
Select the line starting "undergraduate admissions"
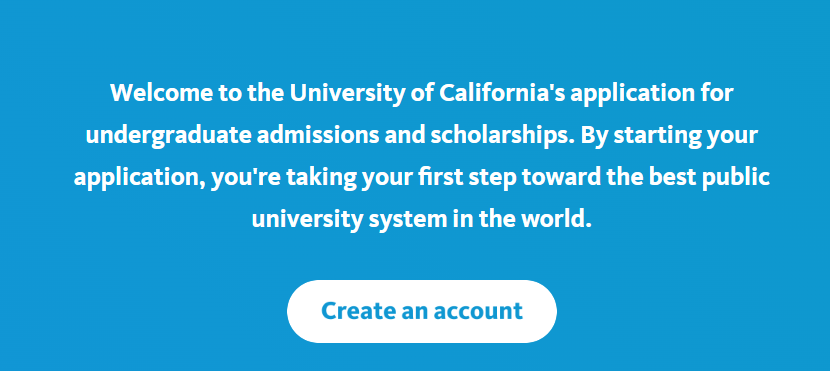[421, 136]
